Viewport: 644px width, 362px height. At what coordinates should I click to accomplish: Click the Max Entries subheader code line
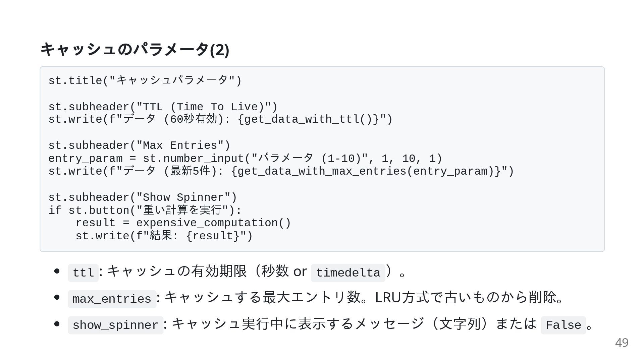[139, 145]
